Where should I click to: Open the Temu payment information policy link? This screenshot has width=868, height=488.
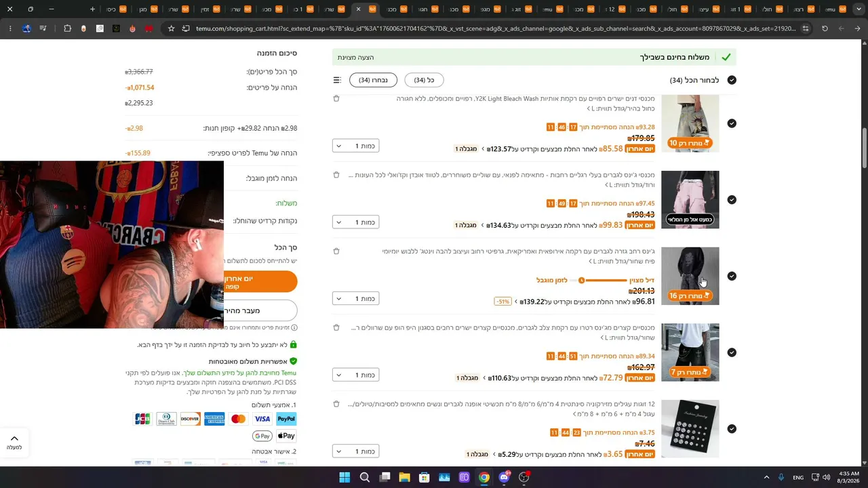click(239, 373)
